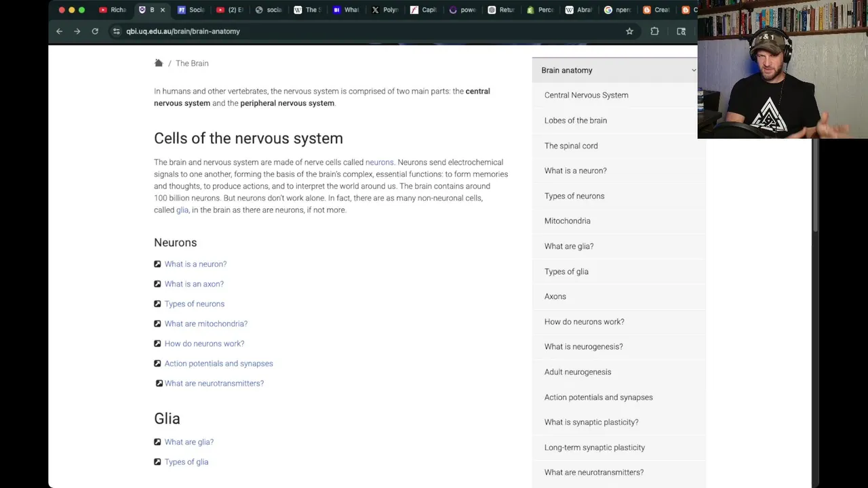The height and width of the screenshot is (488, 868).
Task: Bookmark this page with the star icon
Action: click(629, 31)
